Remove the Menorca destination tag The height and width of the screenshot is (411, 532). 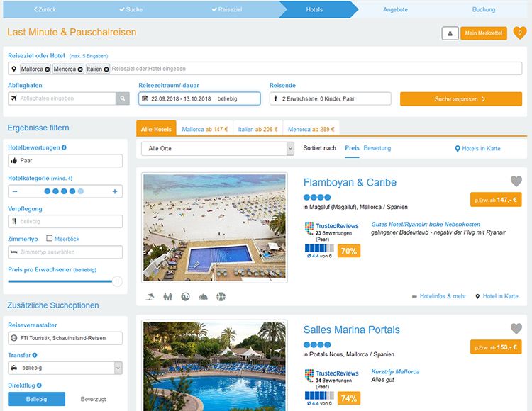point(80,69)
